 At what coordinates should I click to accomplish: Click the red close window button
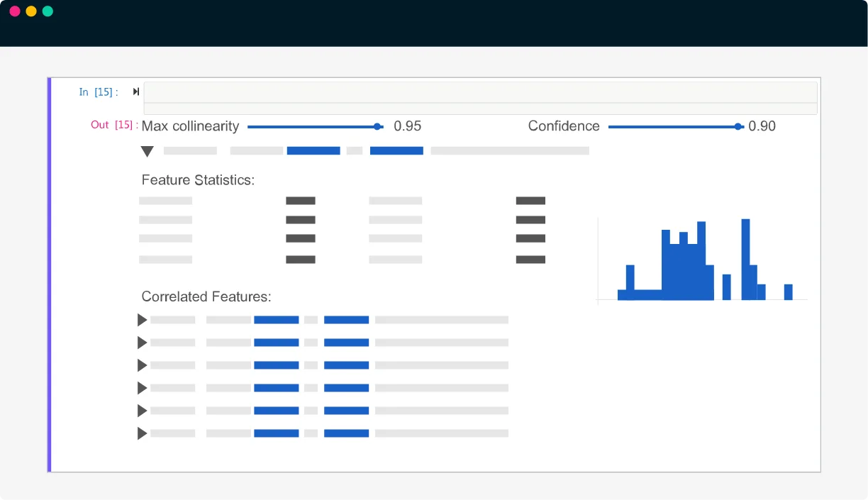coord(15,11)
